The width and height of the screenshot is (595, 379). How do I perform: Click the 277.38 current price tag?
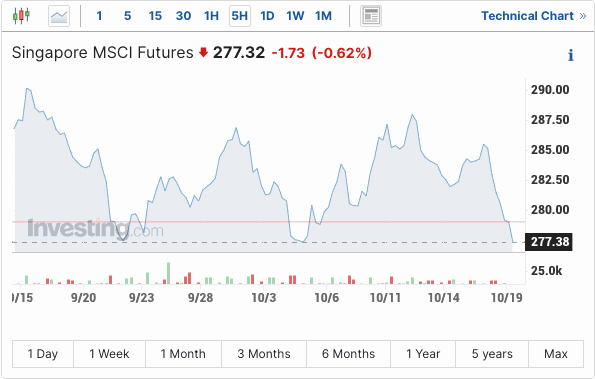click(x=549, y=242)
